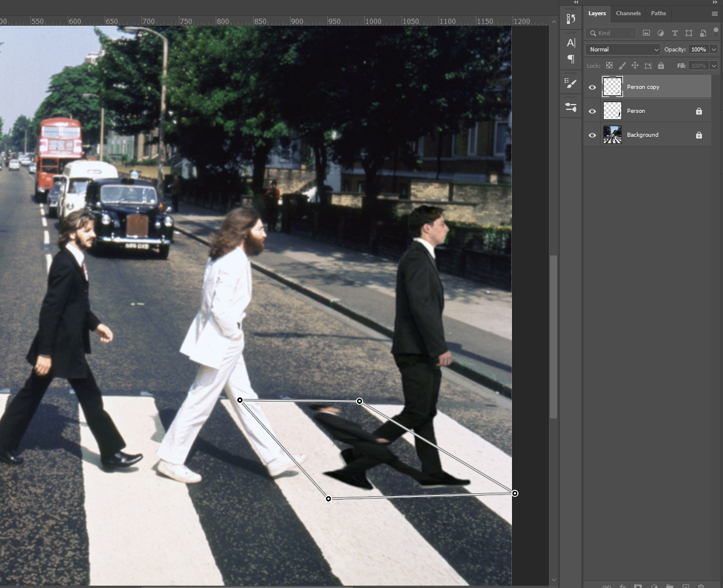
Task: Filter layers by type layers
Action: coord(674,33)
